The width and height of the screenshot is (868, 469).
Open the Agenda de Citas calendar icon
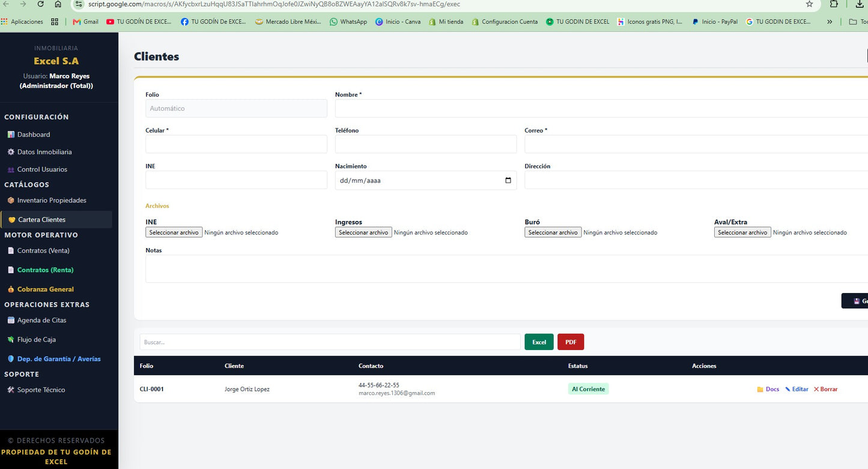11,320
